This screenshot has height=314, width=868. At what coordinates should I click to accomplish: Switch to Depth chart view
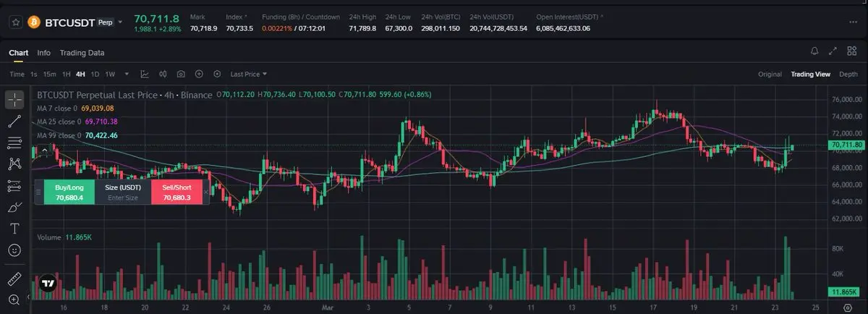[848, 74]
